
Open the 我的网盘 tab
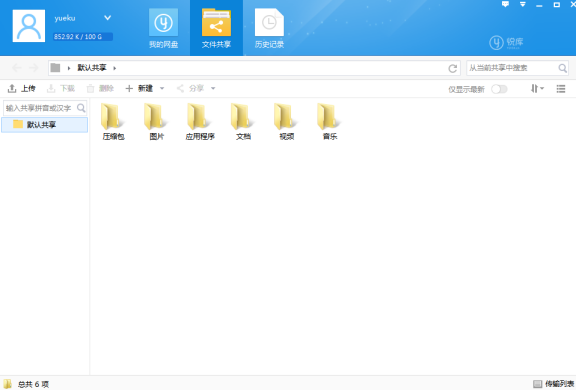[163, 28]
